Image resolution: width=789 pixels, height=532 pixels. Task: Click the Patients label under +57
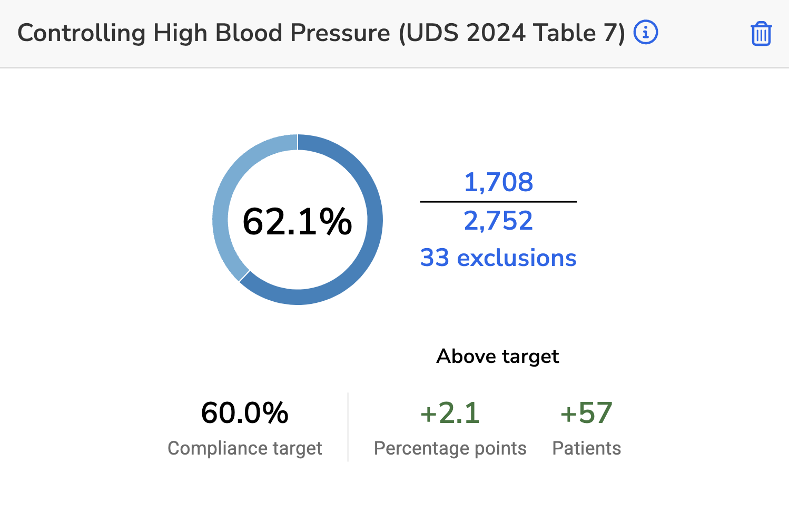586,448
